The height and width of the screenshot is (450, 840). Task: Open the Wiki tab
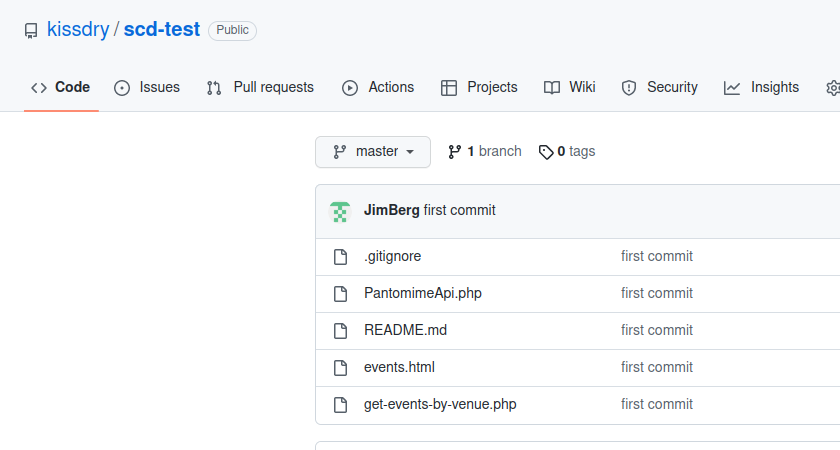pos(570,88)
